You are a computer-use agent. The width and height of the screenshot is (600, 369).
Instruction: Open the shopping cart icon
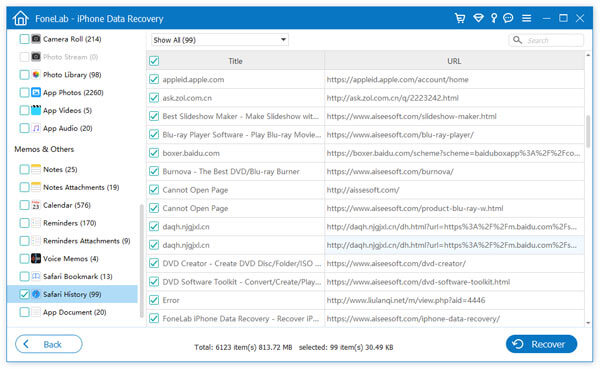[x=460, y=18]
